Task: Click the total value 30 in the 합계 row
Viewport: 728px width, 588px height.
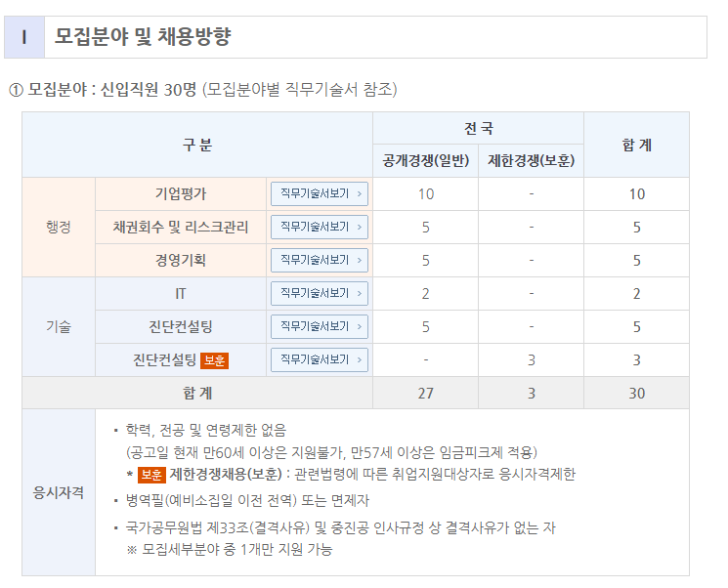Action: (636, 393)
